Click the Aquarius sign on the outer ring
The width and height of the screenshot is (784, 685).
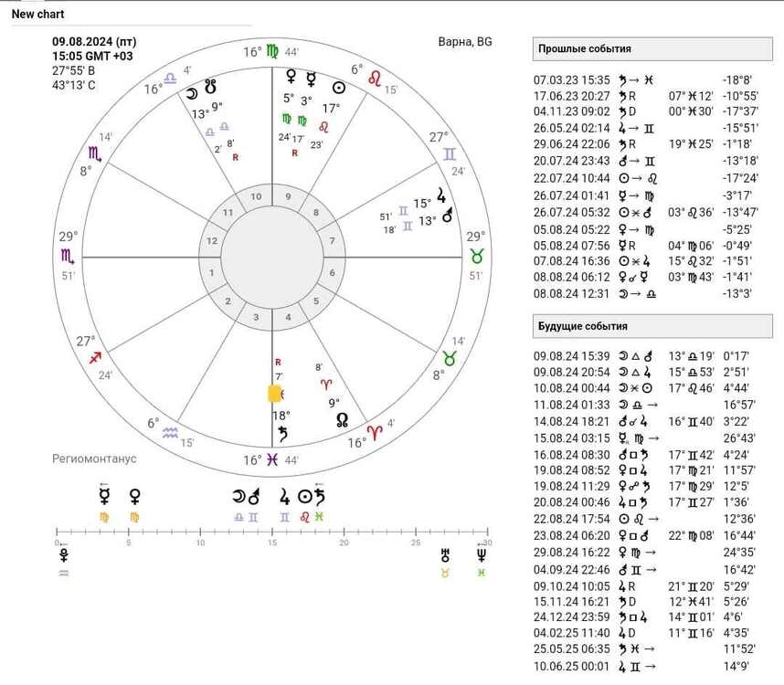pyautogui.click(x=171, y=432)
